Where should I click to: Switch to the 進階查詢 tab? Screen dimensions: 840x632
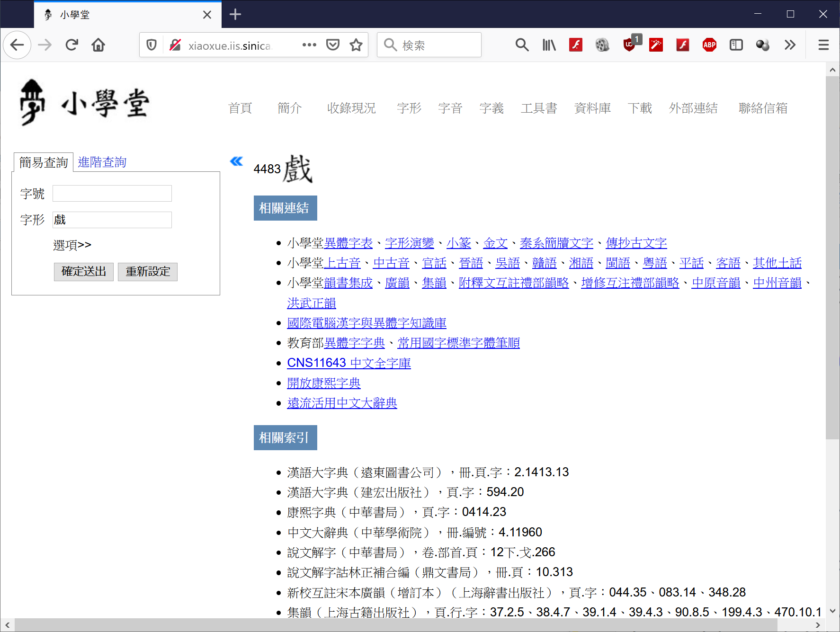102,162
